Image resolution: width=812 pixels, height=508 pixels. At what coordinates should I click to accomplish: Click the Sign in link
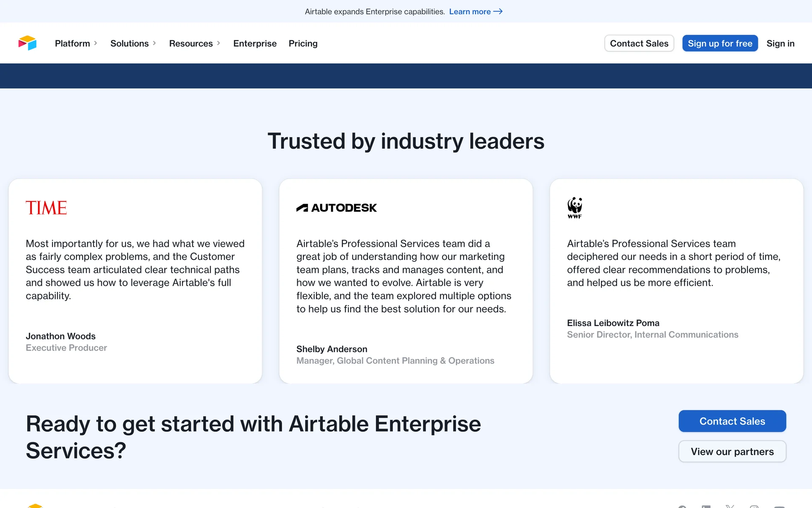point(780,43)
